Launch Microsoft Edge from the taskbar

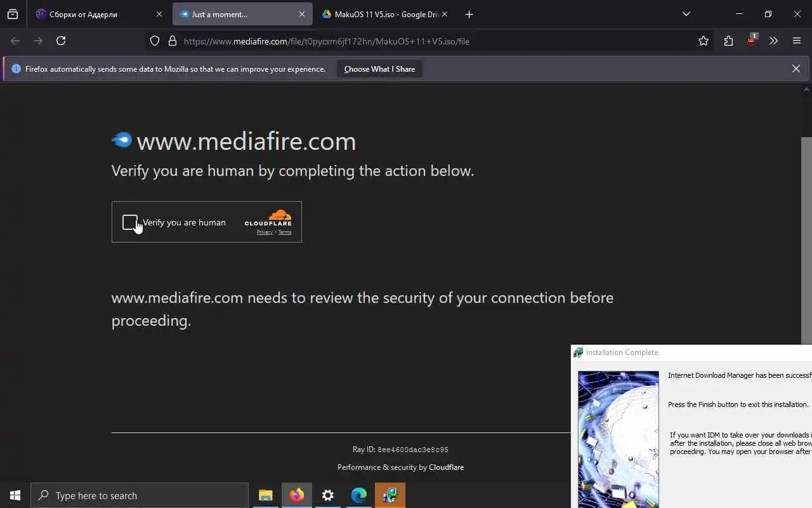358,495
